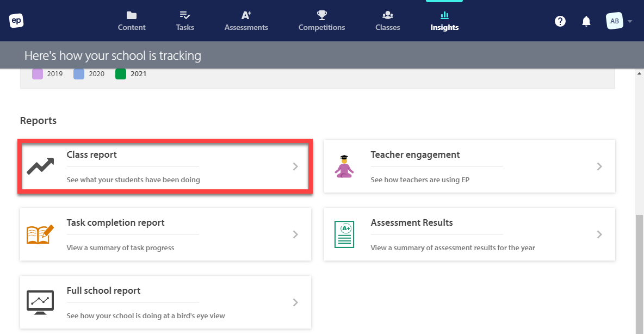Click the Task completion open book icon
Viewport: 644px width, 334px height.
point(40,234)
